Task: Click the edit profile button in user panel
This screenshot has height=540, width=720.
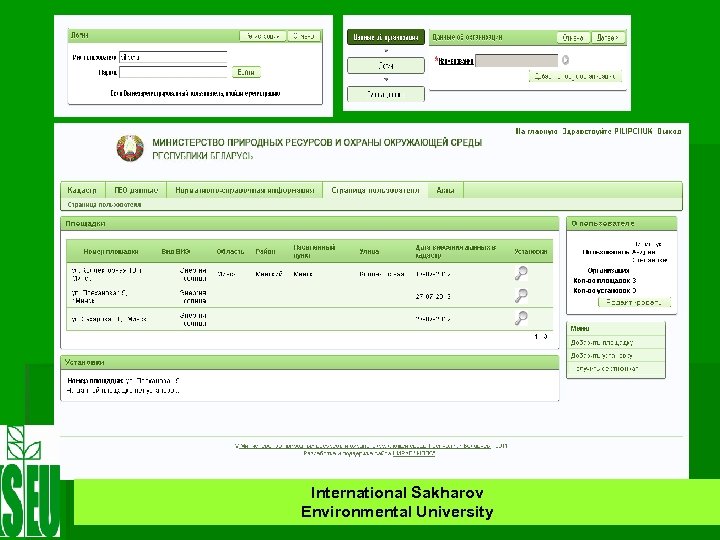Action: [x=634, y=302]
